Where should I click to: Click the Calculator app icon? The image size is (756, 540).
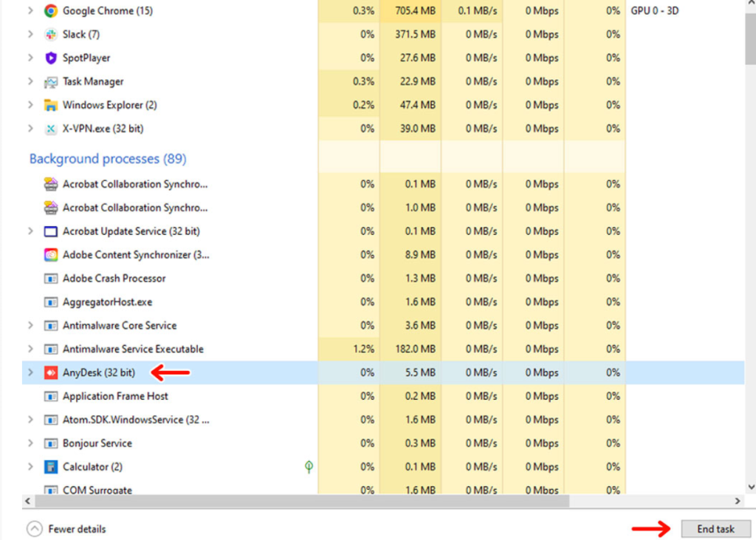[51, 467]
